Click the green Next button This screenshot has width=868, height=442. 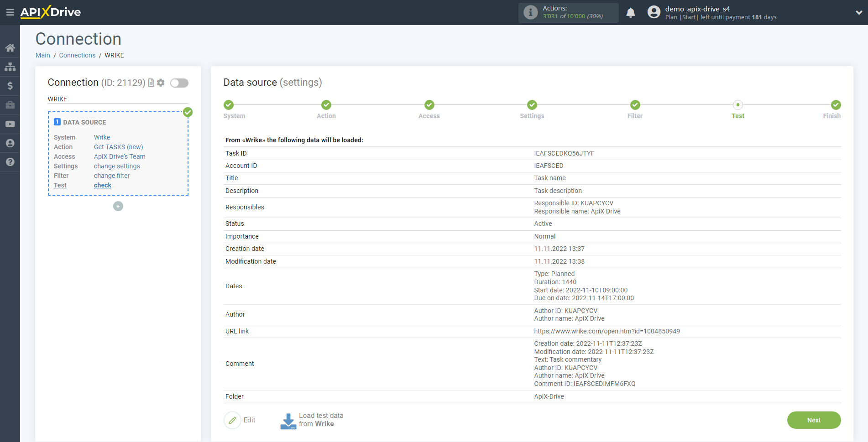814,420
